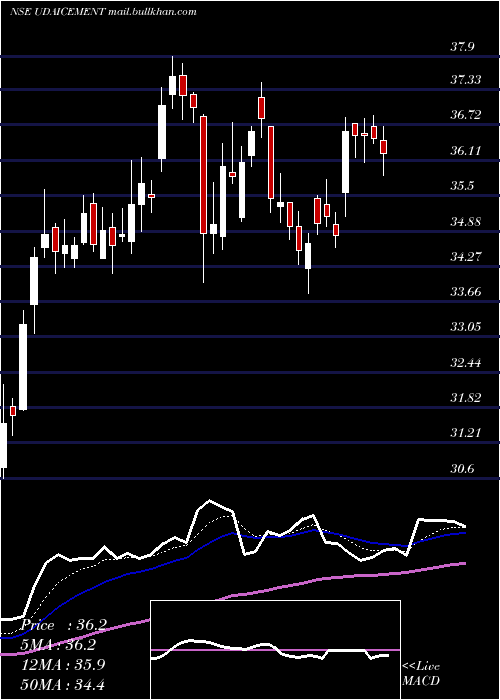Select the 30.6 price axis label
Viewport: 500px width, 700px height.
coord(462,469)
